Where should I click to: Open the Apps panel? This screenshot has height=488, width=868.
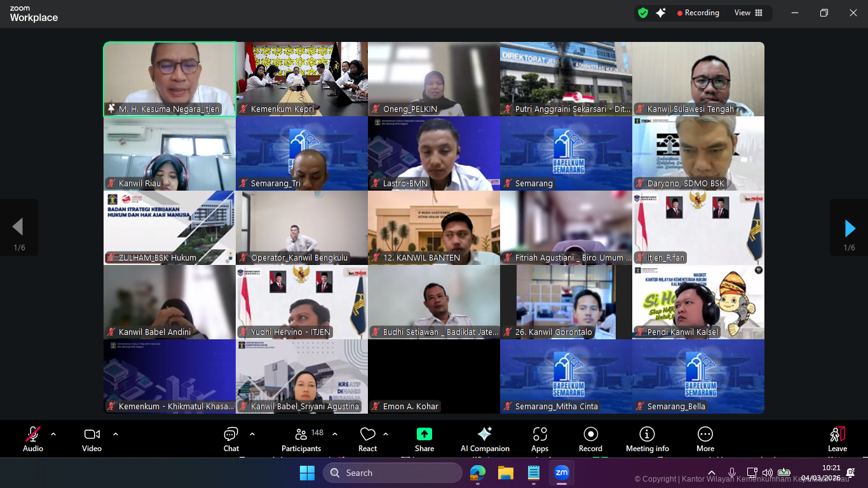tap(539, 439)
